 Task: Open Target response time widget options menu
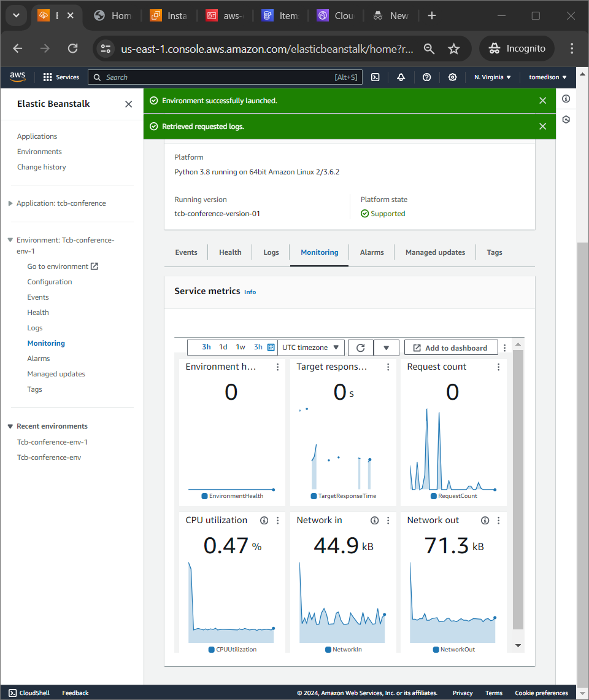pyautogui.click(x=388, y=367)
